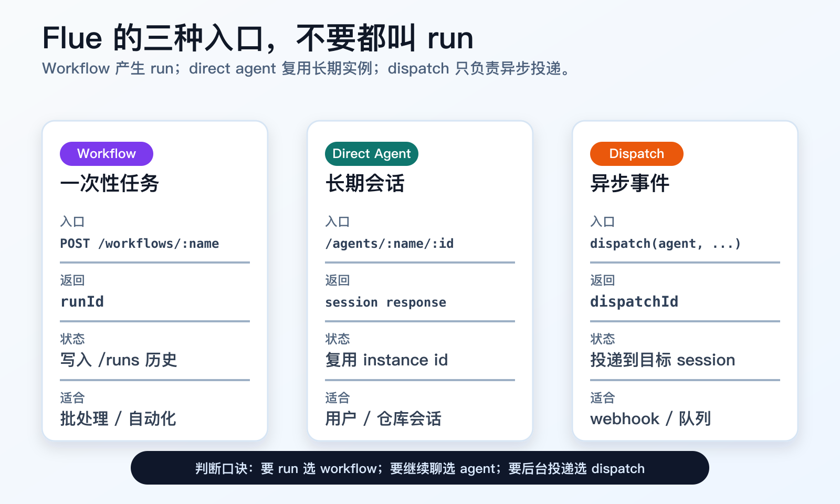Image resolution: width=840 pixels, height=504 pixels.
Task: Click 适合 label in Direct Agent card
Action: coord(338,398)
